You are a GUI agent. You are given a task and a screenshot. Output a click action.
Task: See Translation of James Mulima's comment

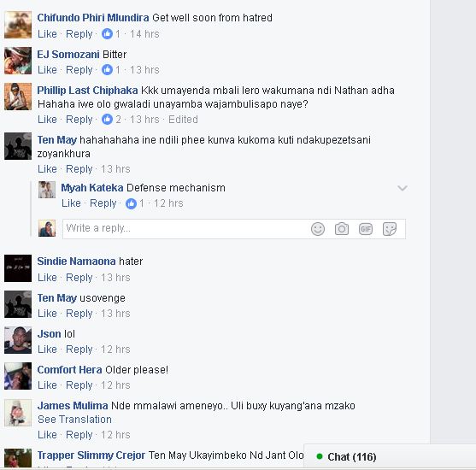tap(74, 420)
